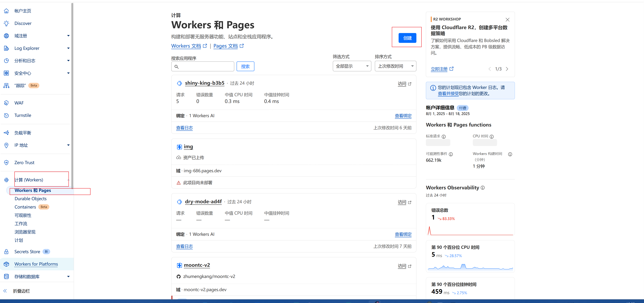Viewport: 644px width, 303px height.
Task: Click the WAF shield icon
Action: click(x=6, y=103)
